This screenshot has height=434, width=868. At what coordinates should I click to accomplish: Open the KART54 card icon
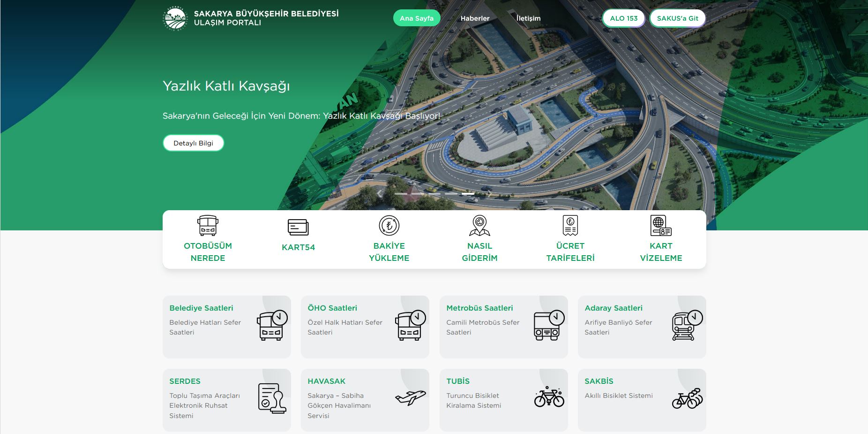point(298,227)
